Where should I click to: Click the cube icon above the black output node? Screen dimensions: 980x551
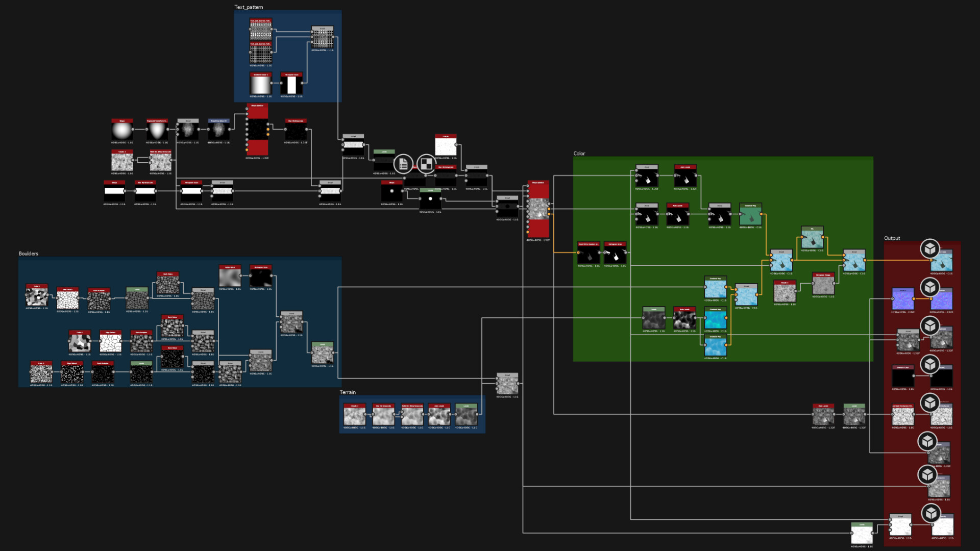(930, 364)
